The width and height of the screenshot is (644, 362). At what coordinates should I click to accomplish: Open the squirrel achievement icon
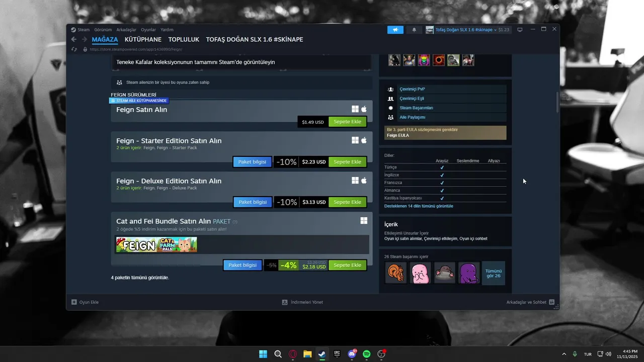(x=395, y=273)
